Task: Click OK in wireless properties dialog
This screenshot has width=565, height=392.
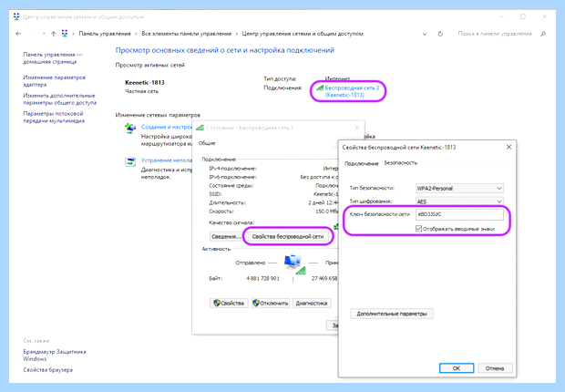Action: click(457, 368)
